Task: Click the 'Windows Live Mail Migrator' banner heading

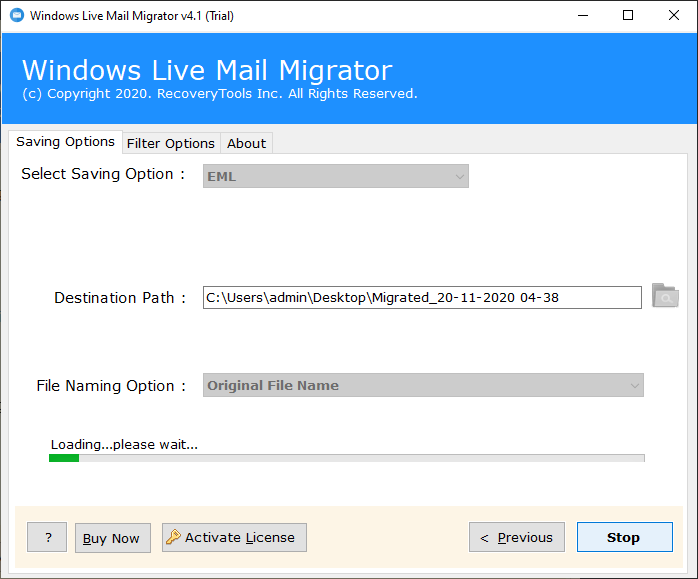Action: click(x=207, y=70)
